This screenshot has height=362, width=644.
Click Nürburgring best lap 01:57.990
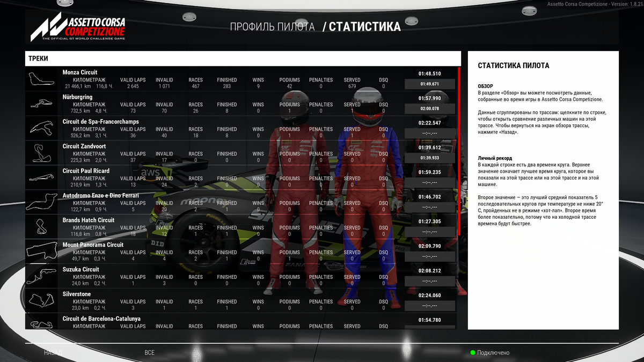click(x=429, y=98)
